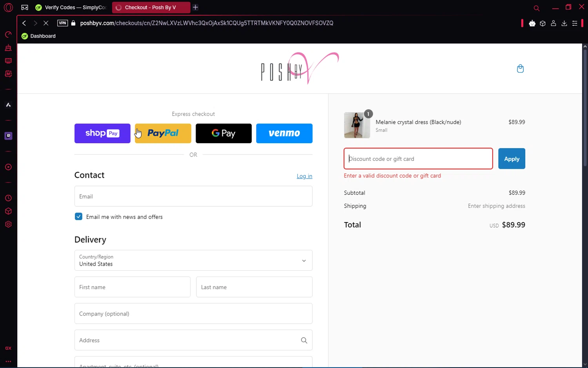Toggle the VPN badge in address bar
The width and height of the screenshot is (588, 368).
pyautogui.click(x=62, y=23)
